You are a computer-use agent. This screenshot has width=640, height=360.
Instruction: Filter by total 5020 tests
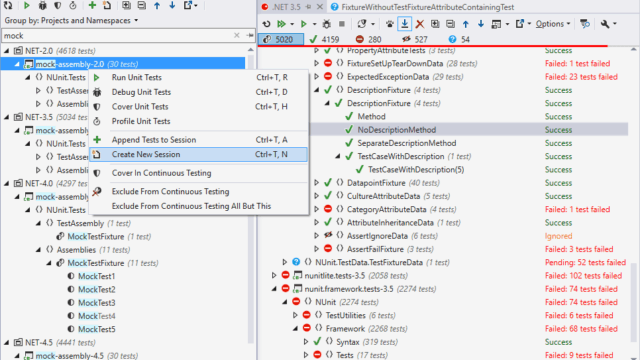tap(281, 39)
